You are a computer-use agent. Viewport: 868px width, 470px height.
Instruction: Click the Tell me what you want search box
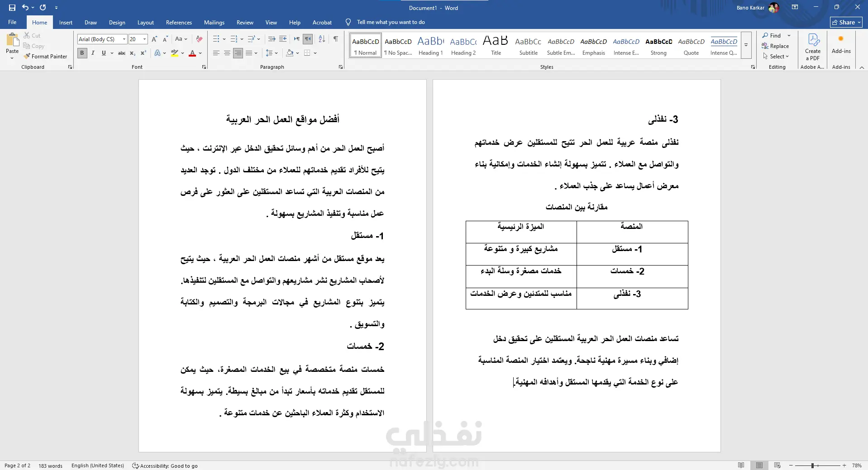(391, 22)
